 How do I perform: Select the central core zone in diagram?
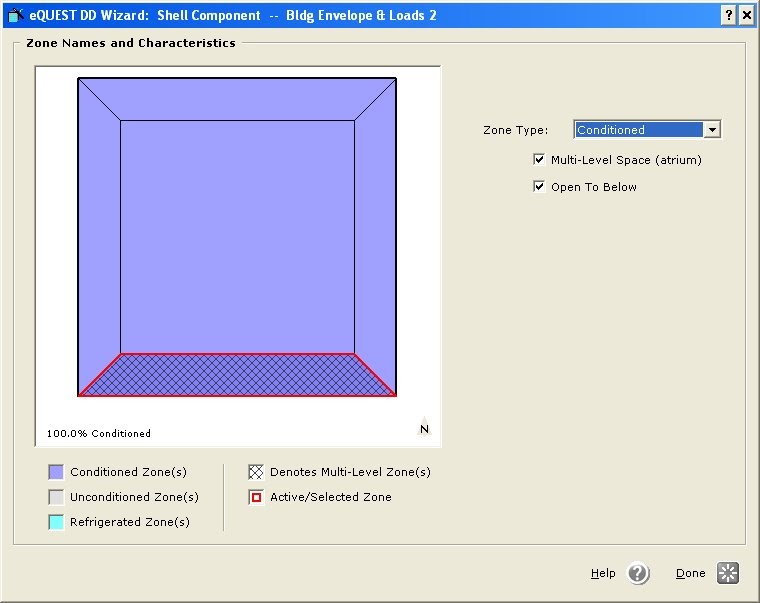tap(238, 237)
